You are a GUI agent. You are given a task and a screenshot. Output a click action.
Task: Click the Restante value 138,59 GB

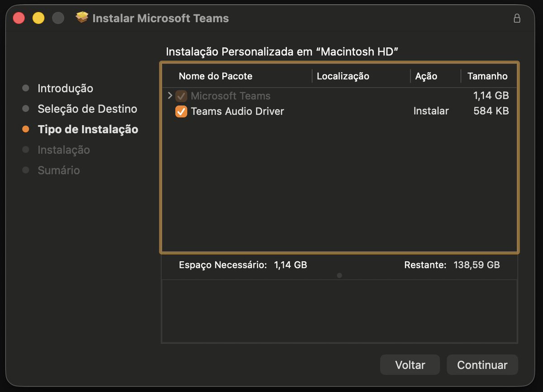click(477, 265)
